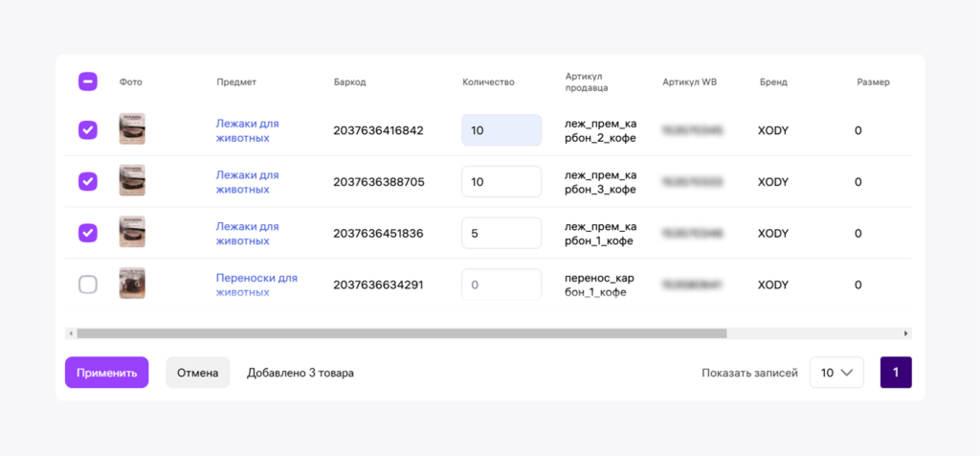Click the horizontal scrollbar left arrow

point(71,333)
